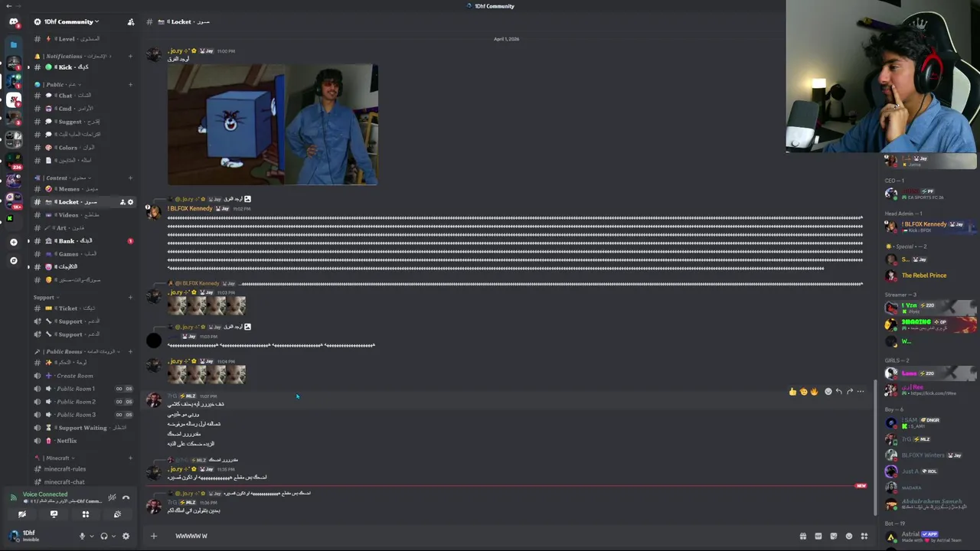The width and height of the screenshot is (980, 551).
Task: Open the blue server folder icon
Action: 14,45
